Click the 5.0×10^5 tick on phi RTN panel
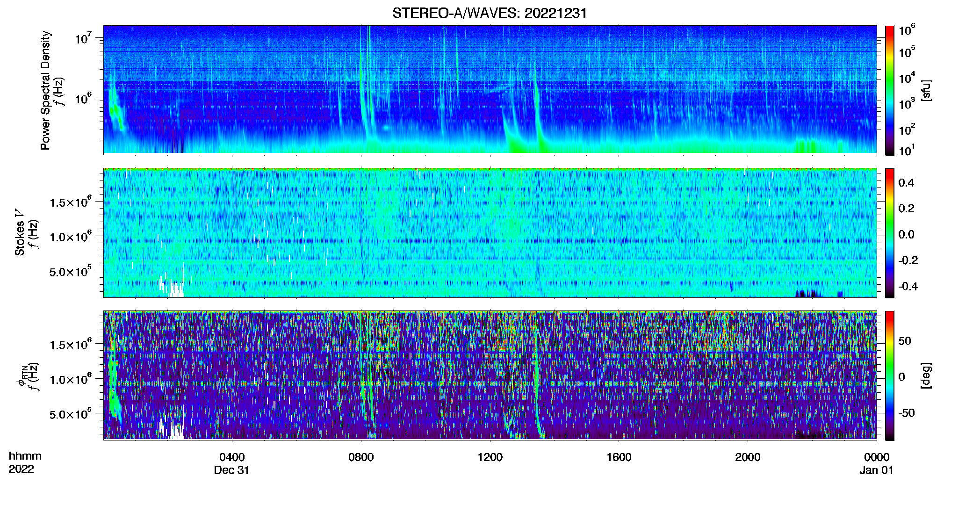980x505 pixels. (x=71, y=414)
